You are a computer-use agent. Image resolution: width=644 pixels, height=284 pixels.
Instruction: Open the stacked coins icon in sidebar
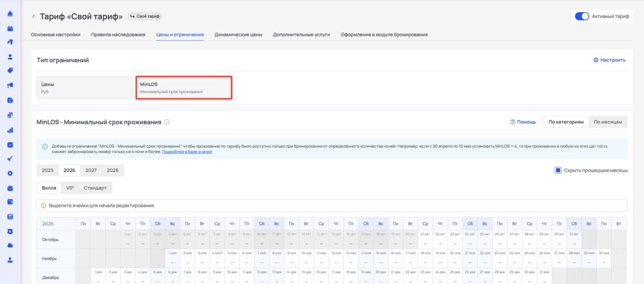pyautogui.click(x=10, y=115)
